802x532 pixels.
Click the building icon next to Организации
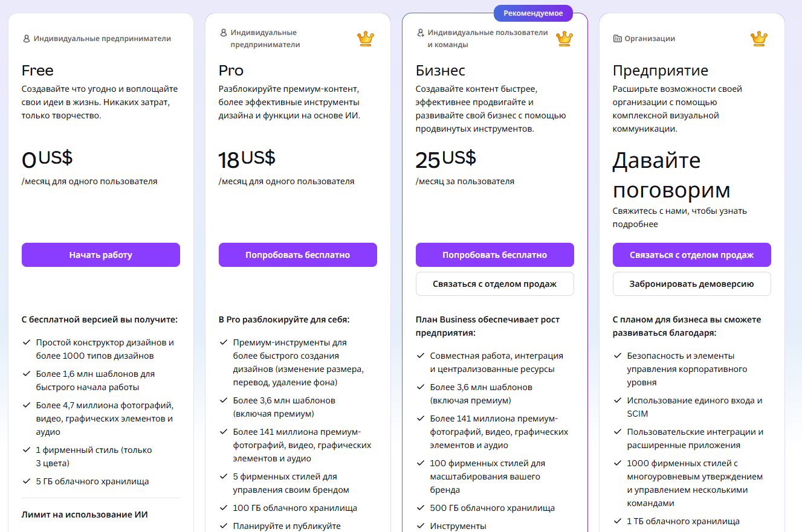pyautogui.click(x=616, y=38)
